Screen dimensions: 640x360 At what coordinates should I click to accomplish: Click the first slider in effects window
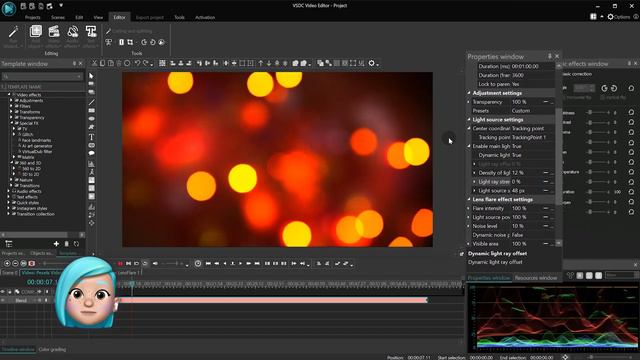click(598, 112)
